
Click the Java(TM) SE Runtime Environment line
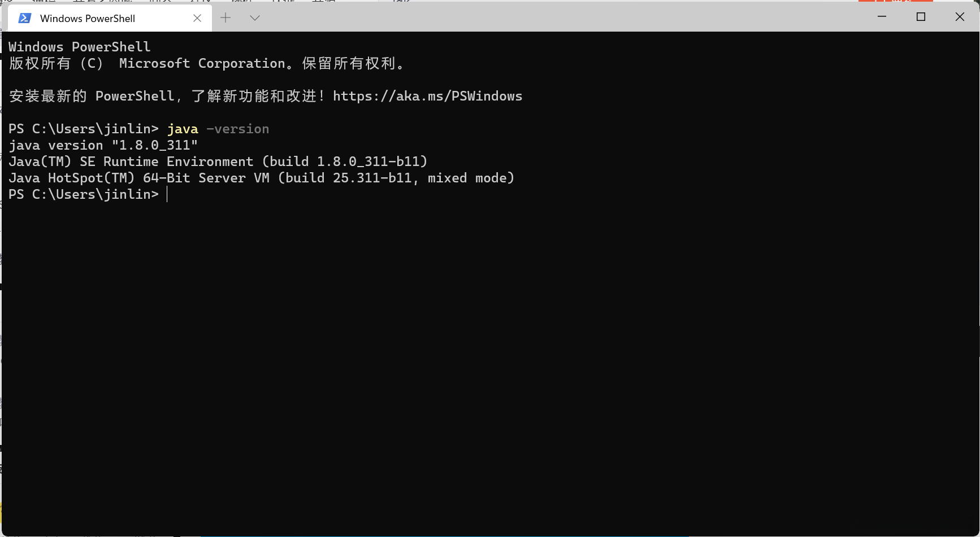(x=218, y=162)
